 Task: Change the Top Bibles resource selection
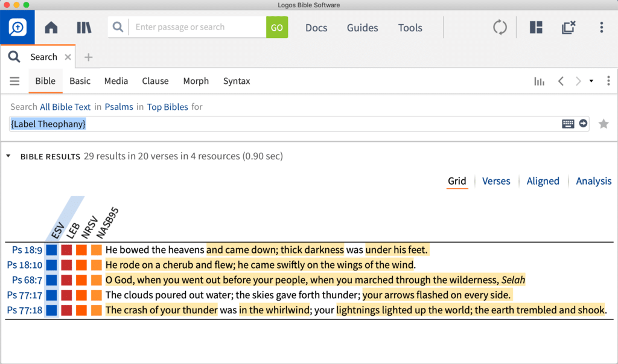pos(168,107)
